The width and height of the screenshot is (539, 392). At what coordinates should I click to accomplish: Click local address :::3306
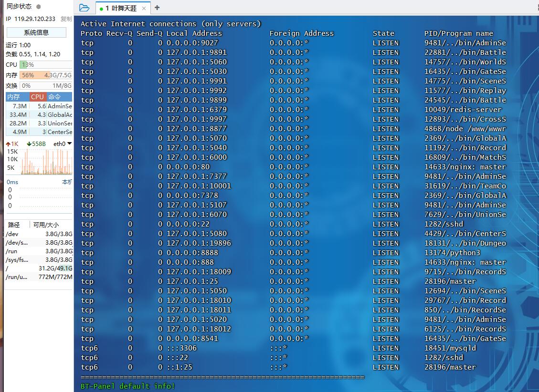[x=181, y=348]
